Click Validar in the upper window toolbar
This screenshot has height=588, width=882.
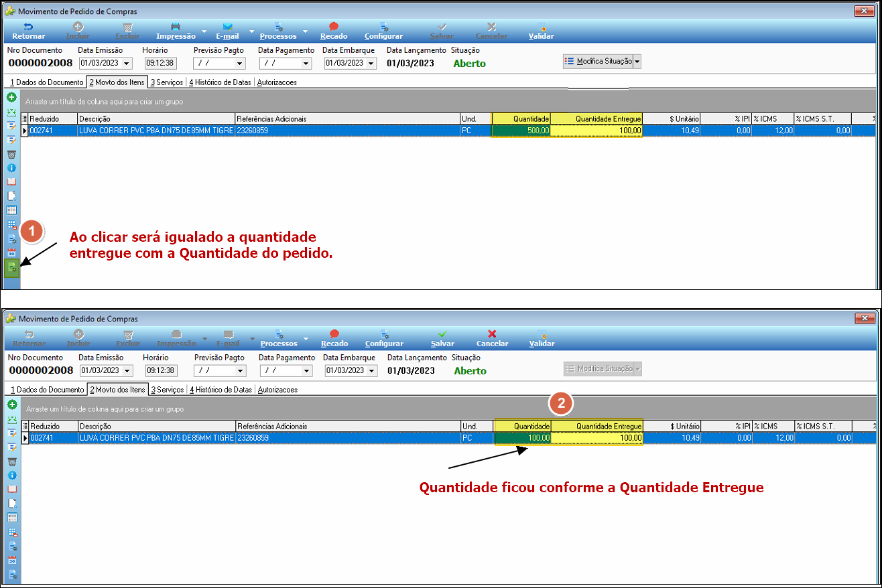tap(542, 31)
